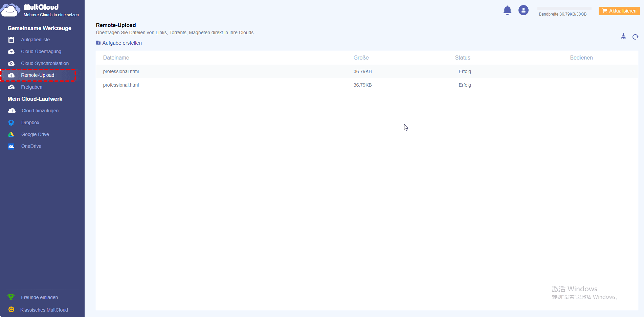The image size is (644, 317).
Task: Click the Größe column header
Action: click(x=361, y=58)
